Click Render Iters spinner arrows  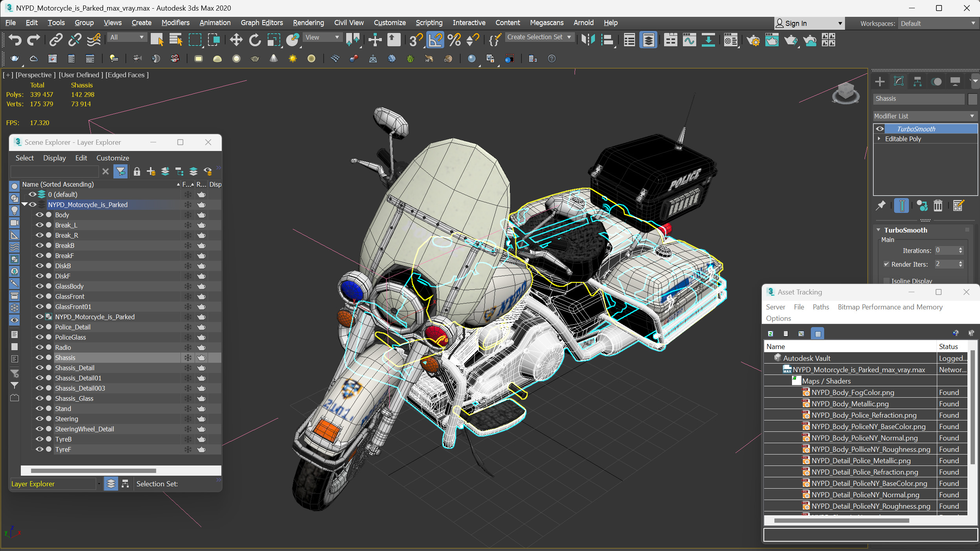[960, 264]
